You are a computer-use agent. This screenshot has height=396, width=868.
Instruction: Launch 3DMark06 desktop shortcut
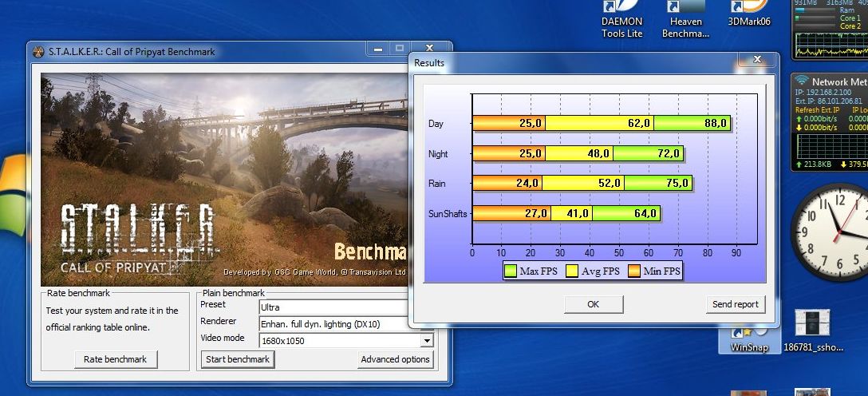[749, 14]
